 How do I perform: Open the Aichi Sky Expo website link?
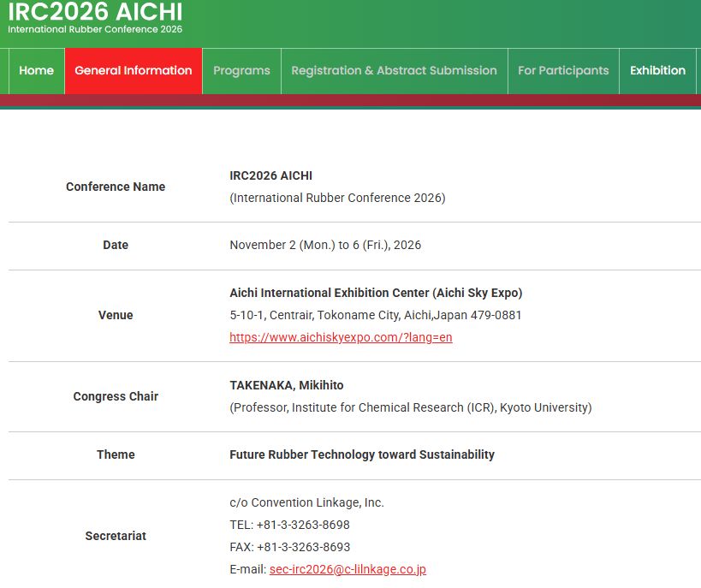[x=341, y=337]
